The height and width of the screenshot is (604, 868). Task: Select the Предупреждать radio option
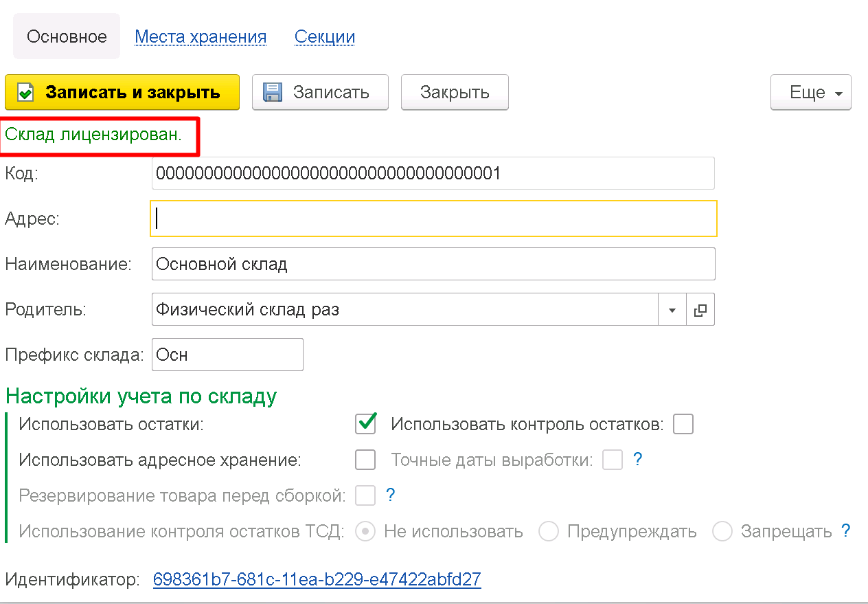coord(549,531)
